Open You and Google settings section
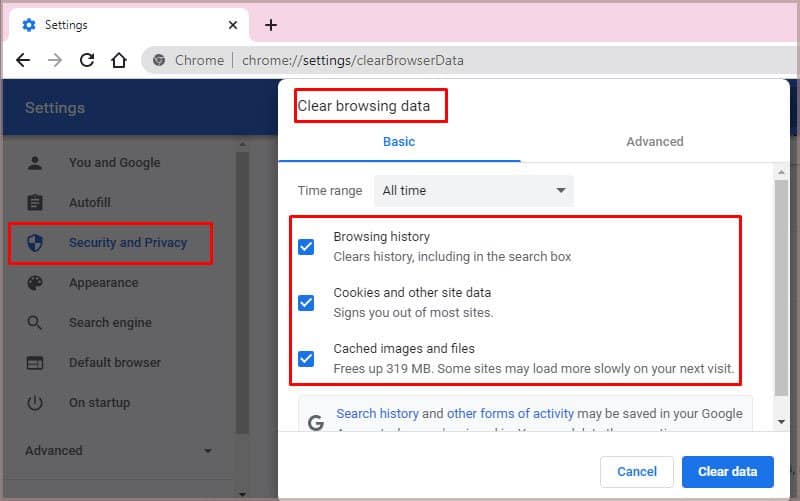Screen dimensions: 800x501 115,163
